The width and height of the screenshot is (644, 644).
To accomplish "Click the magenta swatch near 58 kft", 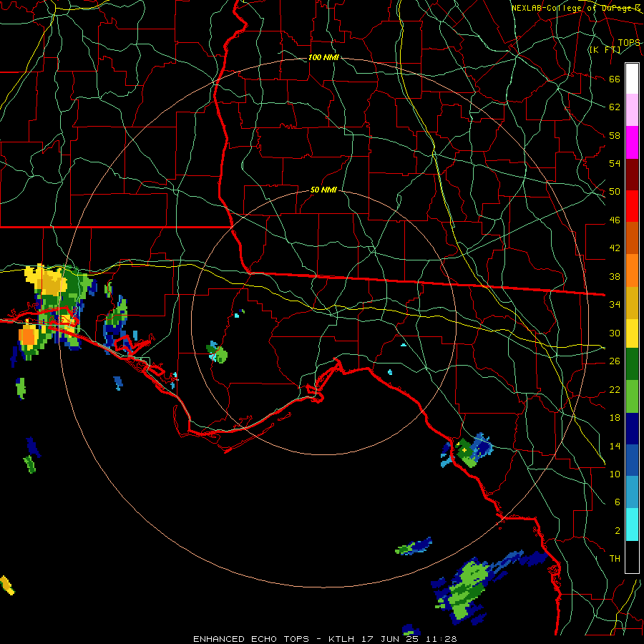I will pyautogui.click(x=632, y=142).
